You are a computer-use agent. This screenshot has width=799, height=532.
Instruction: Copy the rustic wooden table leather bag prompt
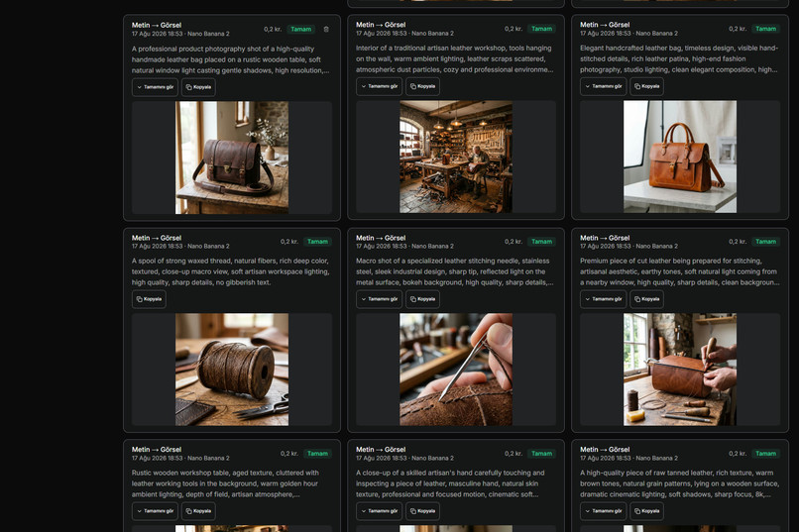[x=198, y=87]
